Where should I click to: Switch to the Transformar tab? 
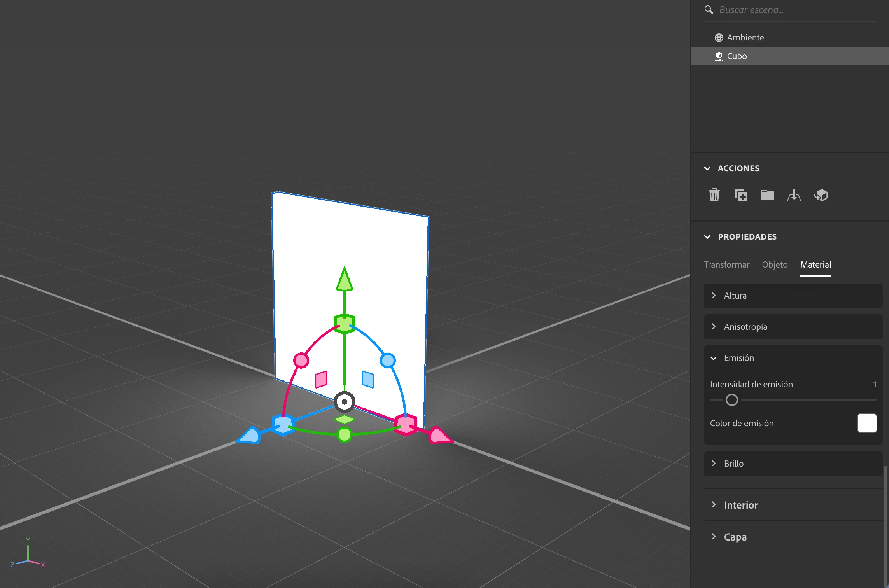pos(726,264)
